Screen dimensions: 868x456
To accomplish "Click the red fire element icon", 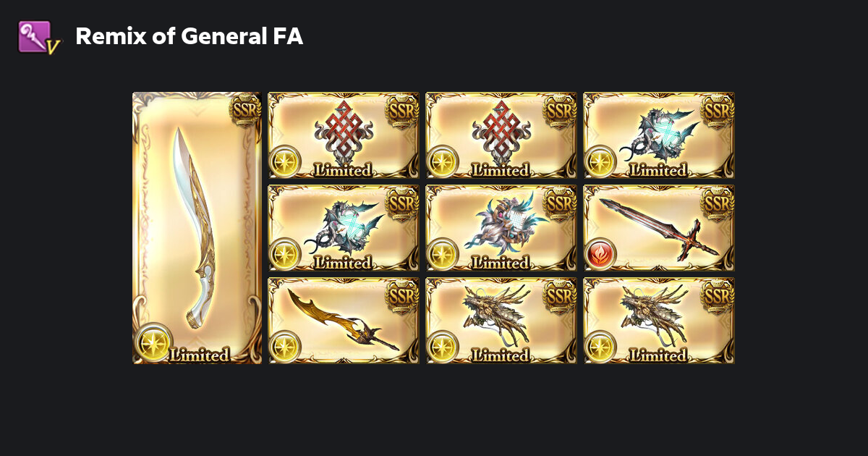I will pos(600,254).
